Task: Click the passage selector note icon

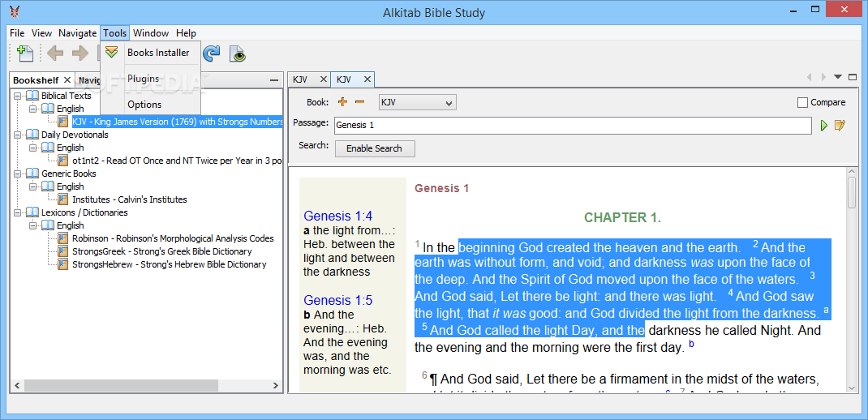Action: (840, 126)
